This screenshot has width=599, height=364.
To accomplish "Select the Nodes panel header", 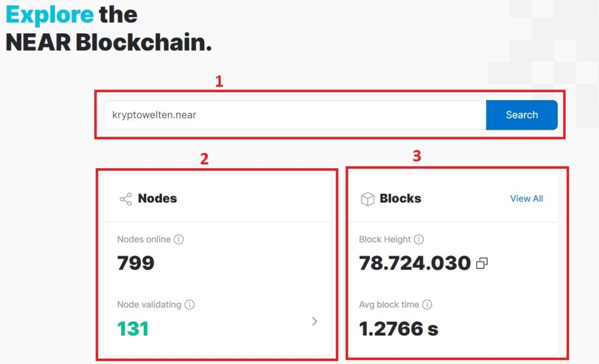I will click(x=157, y=199).
